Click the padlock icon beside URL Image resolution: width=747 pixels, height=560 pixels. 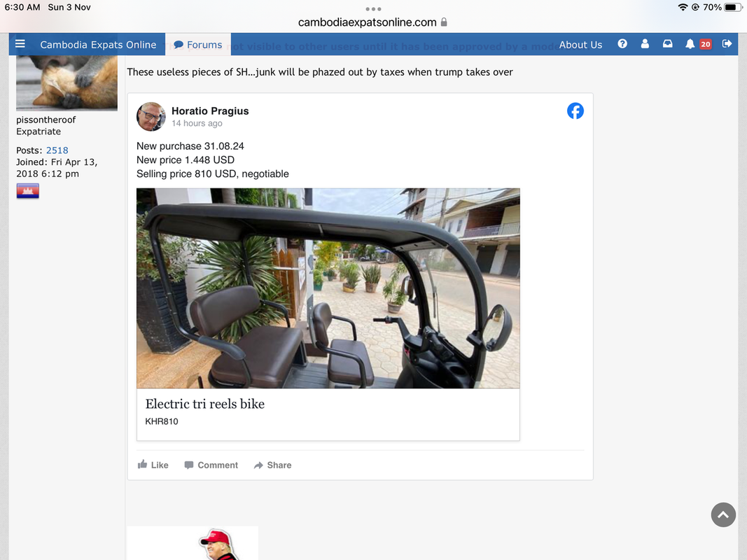[444, 22]
